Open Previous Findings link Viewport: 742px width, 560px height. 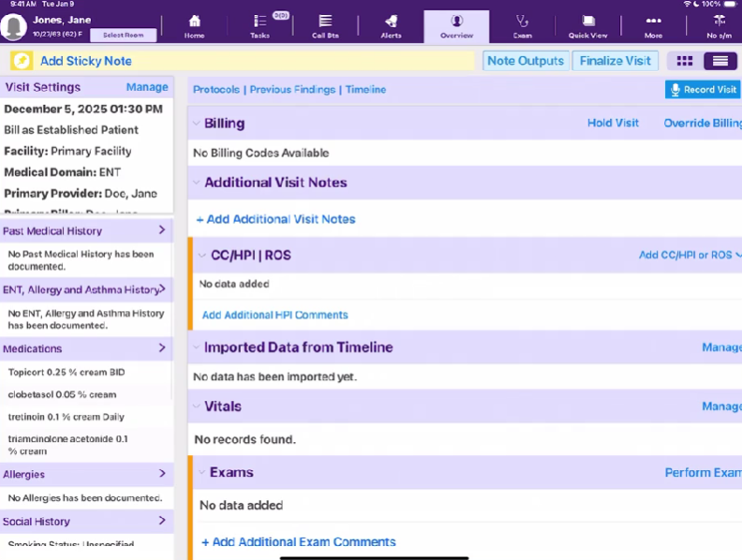click(x=292, y=89)
